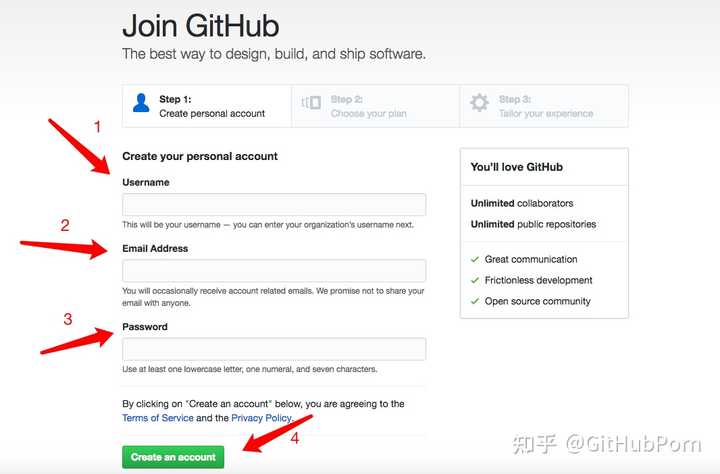Select the Step 1 Create personal account tab
The width and height of the screenshot is (720, 474).
click(207, 106)
